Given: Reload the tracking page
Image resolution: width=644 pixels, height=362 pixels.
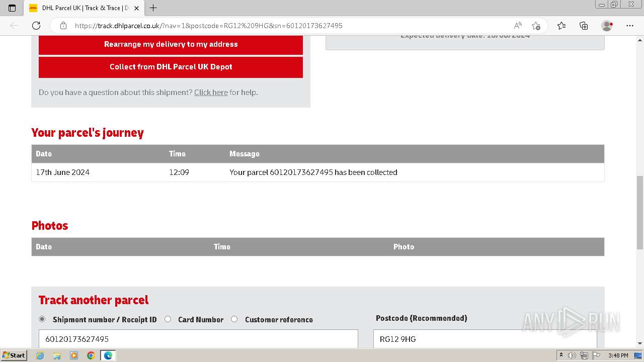Looking at the screenshot, I should coord(36,26).
